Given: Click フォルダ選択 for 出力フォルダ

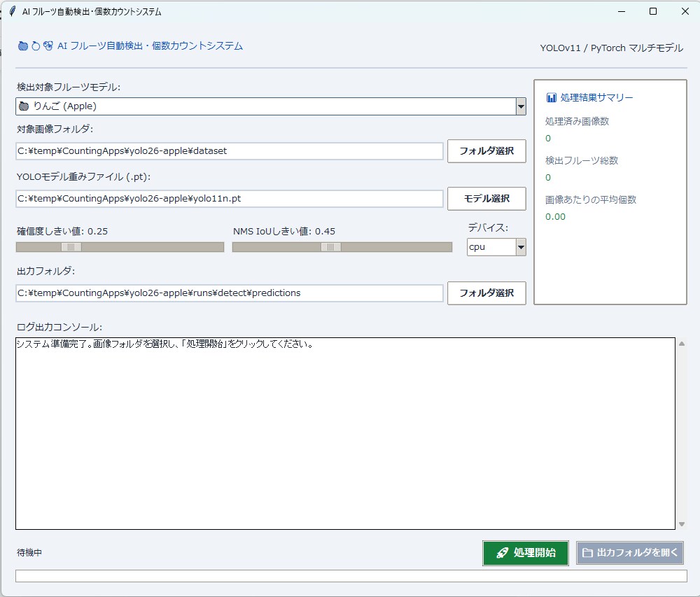Looking at the screenshot, I should click(x=486, y=293).
